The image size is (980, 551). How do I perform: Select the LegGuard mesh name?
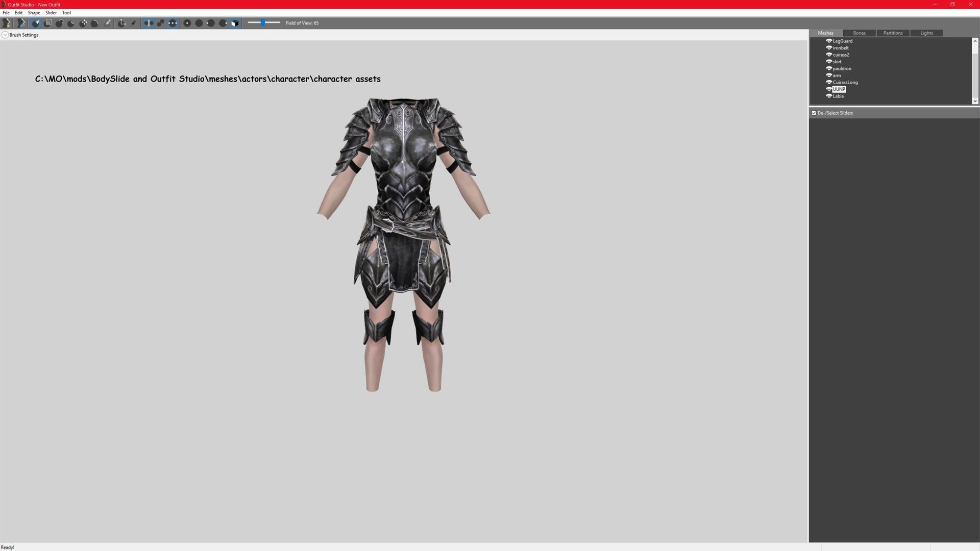[x=843, y=41]
